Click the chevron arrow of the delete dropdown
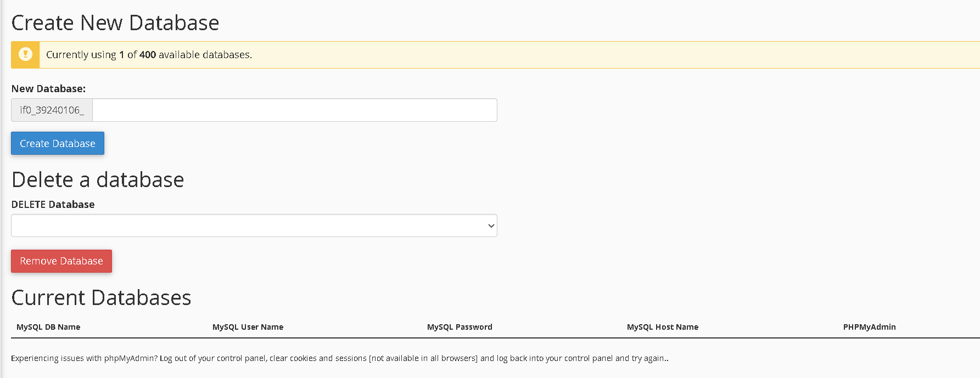Viewport: 980px width, 378px height. tap(491, 226)
